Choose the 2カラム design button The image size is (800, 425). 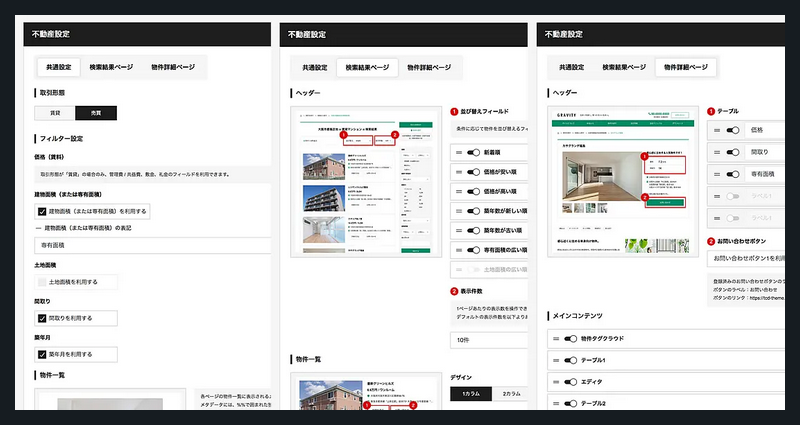coord(510,395)
